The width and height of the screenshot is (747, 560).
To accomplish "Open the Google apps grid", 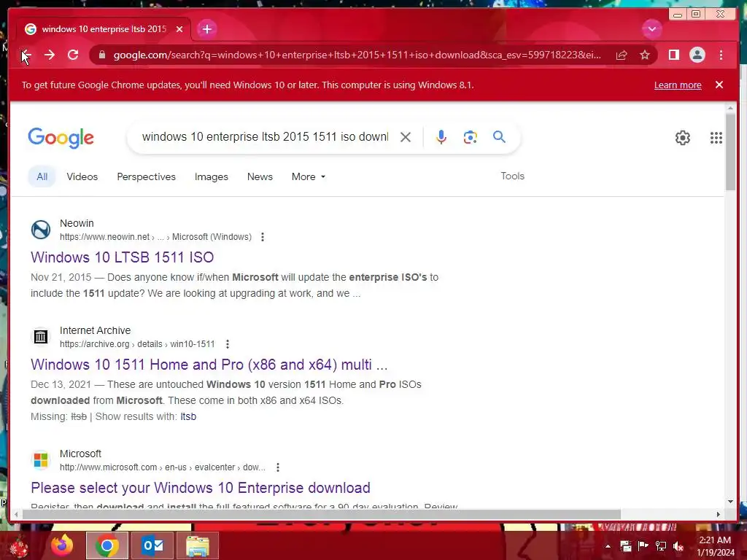I will tap(716, 138).
